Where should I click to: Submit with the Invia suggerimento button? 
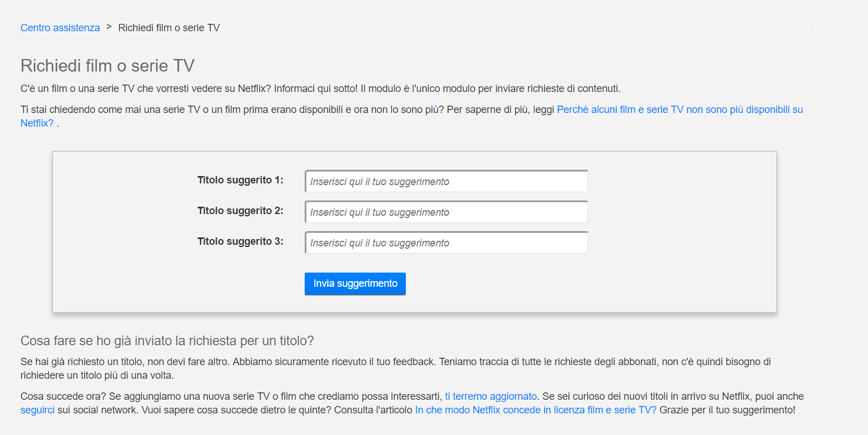point(355,284)
